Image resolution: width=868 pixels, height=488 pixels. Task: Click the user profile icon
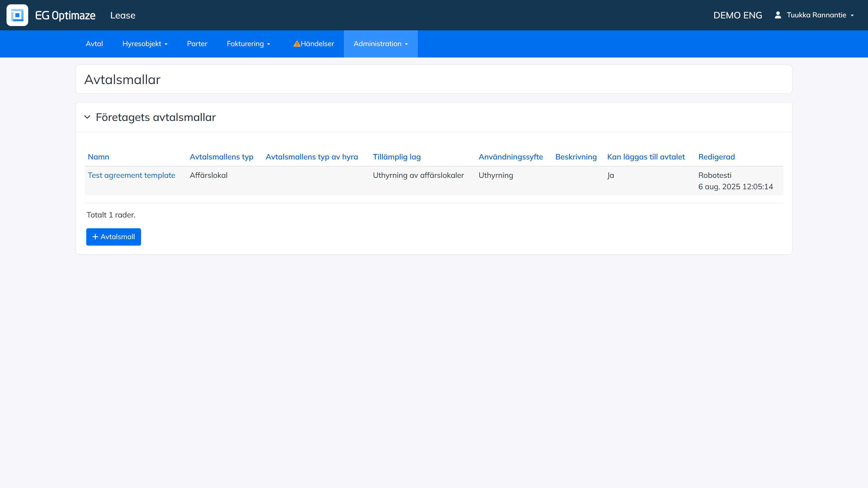tap(778, 15)
